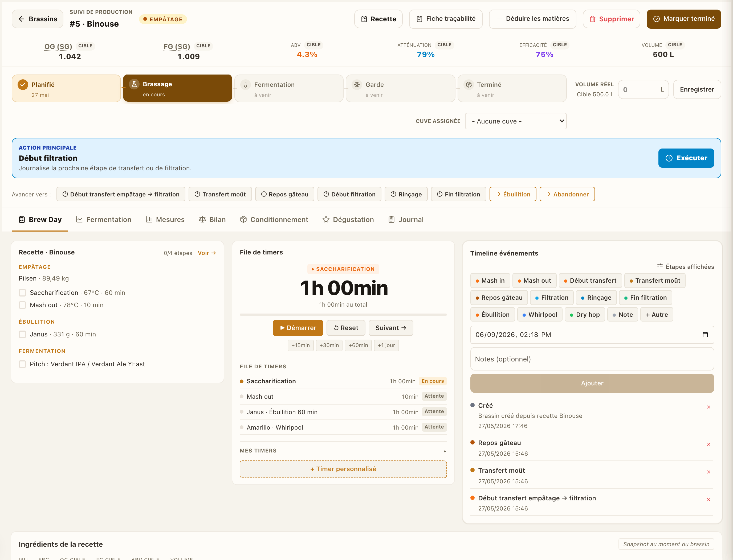Skip to next timer with Suivant
Viewport: 733px width, 560px height.
(x=391, y=328)
